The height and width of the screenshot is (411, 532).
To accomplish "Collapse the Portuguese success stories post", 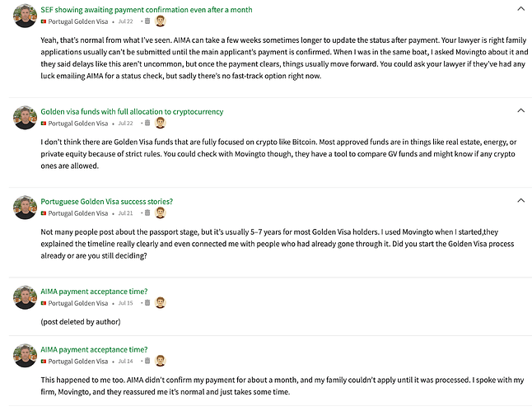I will click(520, 201).
